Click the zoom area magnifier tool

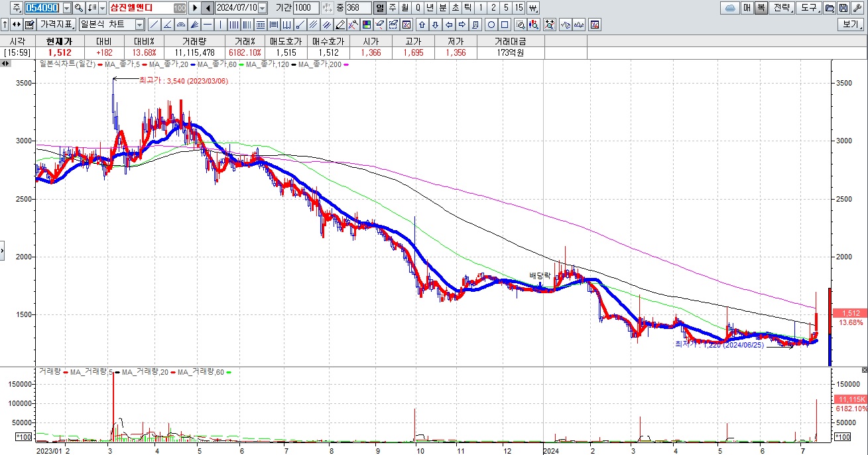[x=521, y=25]
